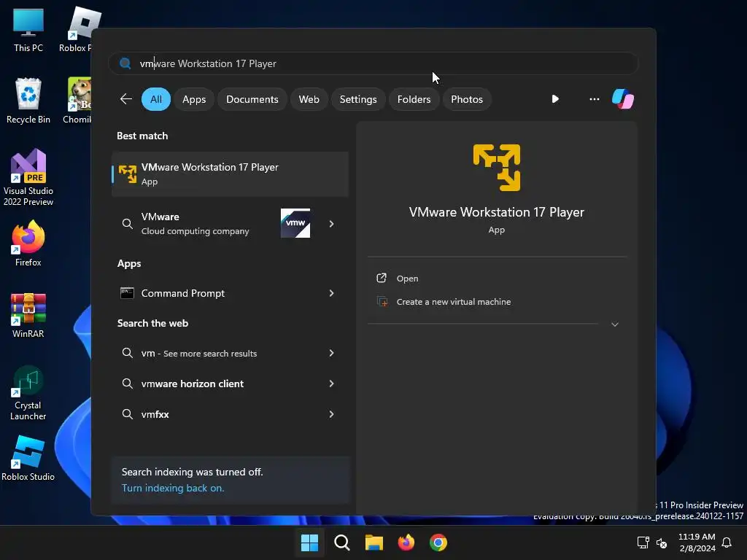Select the Settings filter tab
This screenshot has height=560, width=747.
tap(357, 99)
